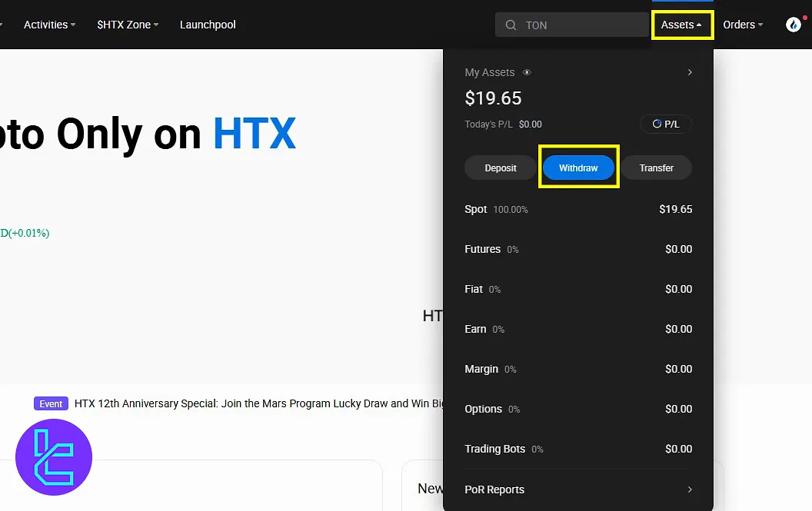Image resolution: width=812 pixels, height=511 pixels.
Task: Click the $19.65 total balance
Action: [x=493, y=98]
